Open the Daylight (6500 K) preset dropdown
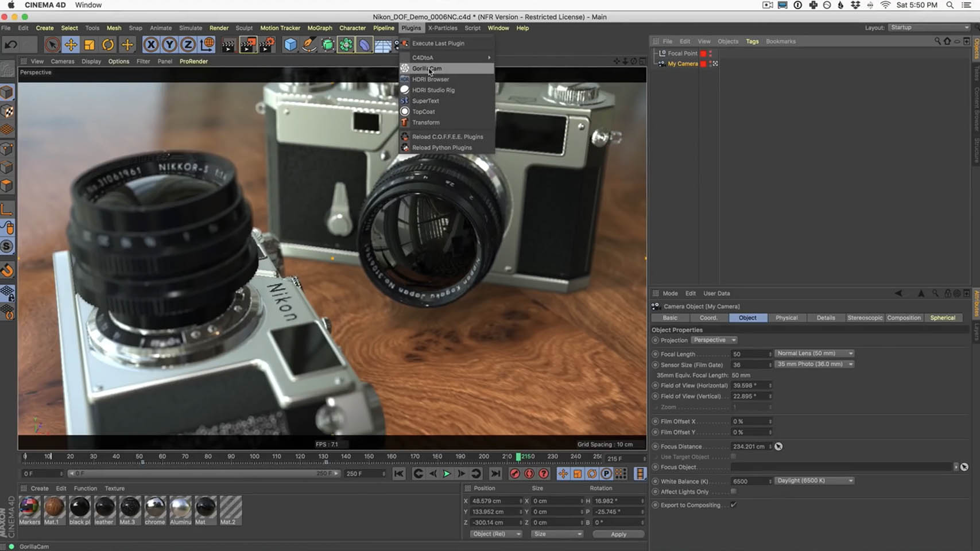 pos(814,481)
